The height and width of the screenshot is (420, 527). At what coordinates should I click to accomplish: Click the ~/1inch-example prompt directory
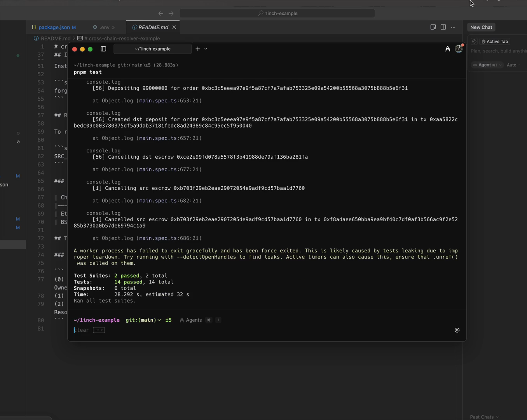(97, 320)
